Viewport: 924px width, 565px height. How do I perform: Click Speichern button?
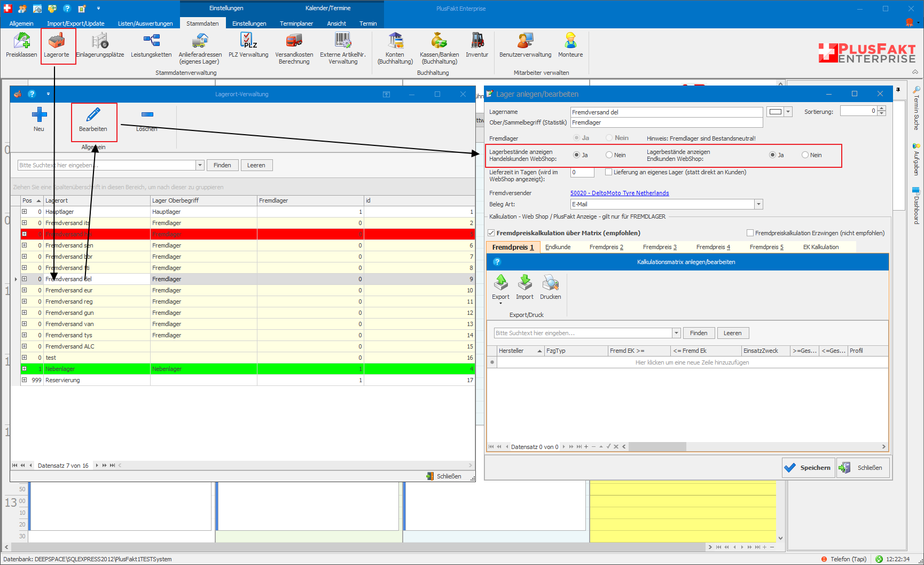coord(809,468)
